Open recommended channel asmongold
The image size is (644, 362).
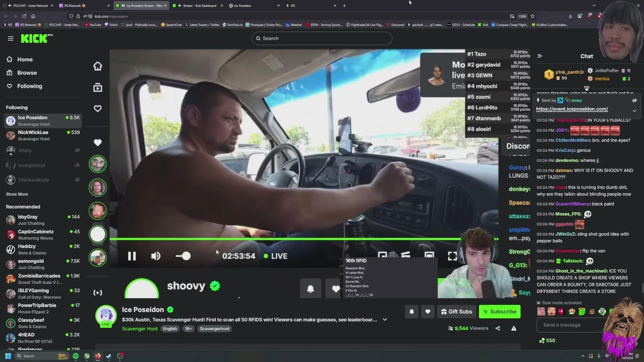pos(43,264)
